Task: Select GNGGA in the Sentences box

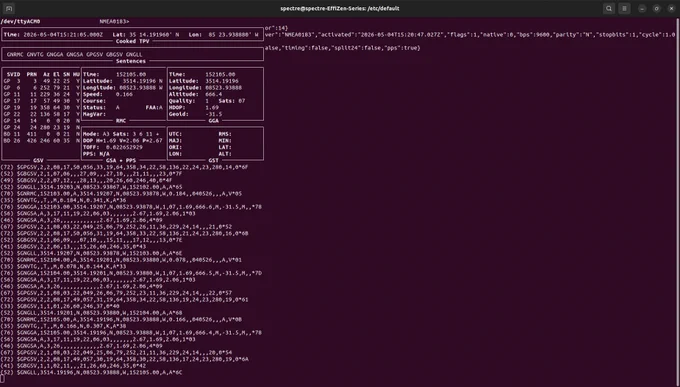Action: coord(55,54)
